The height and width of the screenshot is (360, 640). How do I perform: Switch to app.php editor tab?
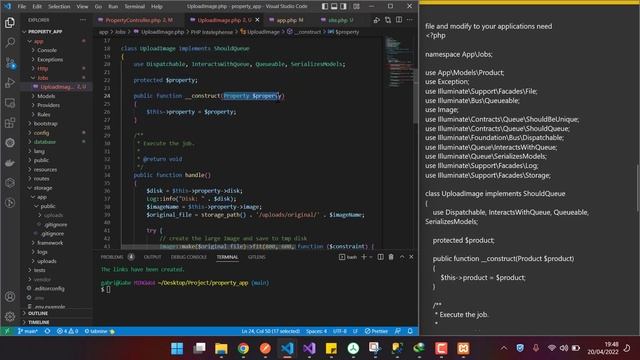[289, 20]
